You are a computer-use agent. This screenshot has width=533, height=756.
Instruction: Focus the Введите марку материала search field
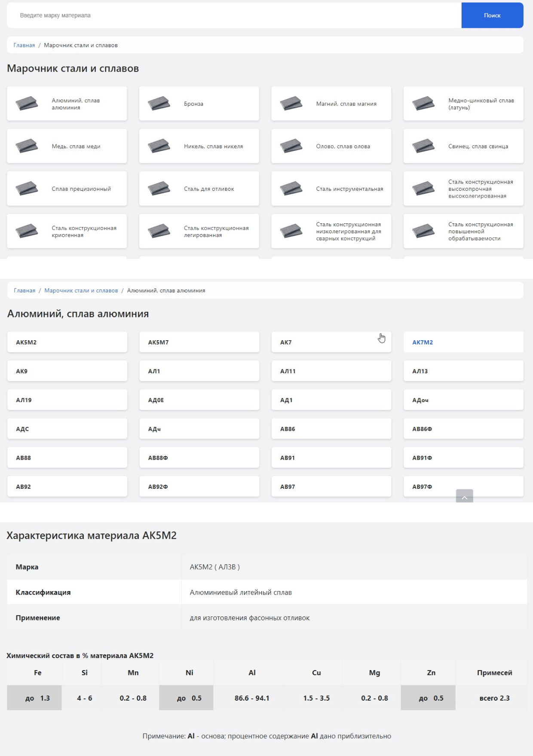click(x=234, y=15)
